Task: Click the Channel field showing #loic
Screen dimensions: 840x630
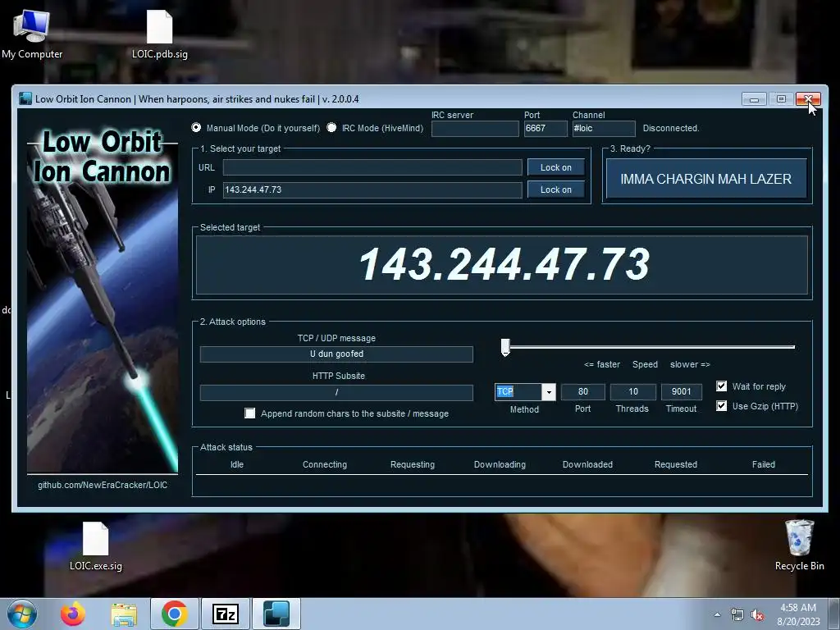Action: (x=604, y=128)
